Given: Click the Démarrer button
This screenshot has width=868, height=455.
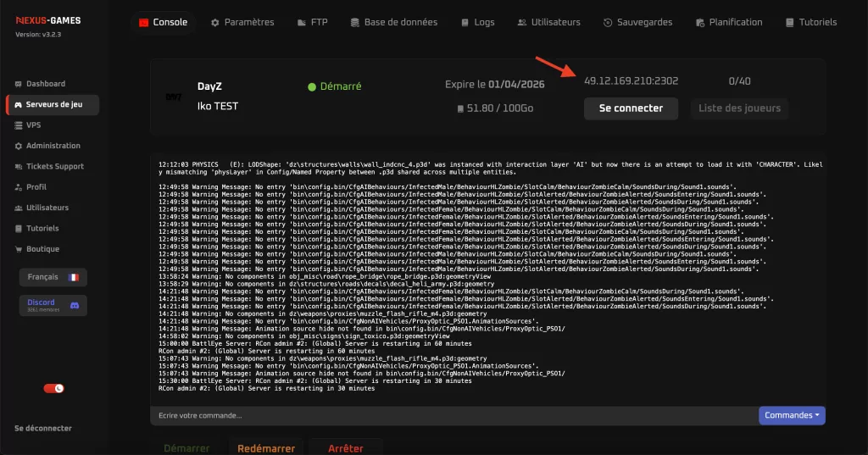Looking at the screenshot, I should [x=186, y=447].
